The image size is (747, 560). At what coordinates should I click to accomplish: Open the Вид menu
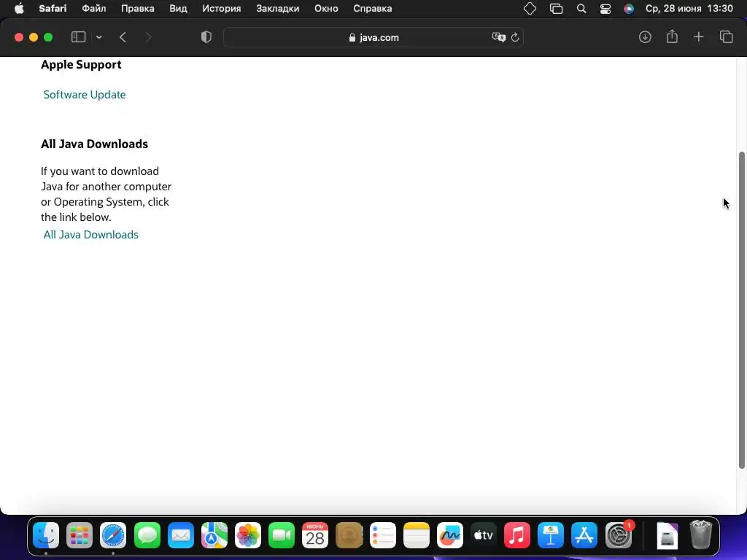[178, 9]
